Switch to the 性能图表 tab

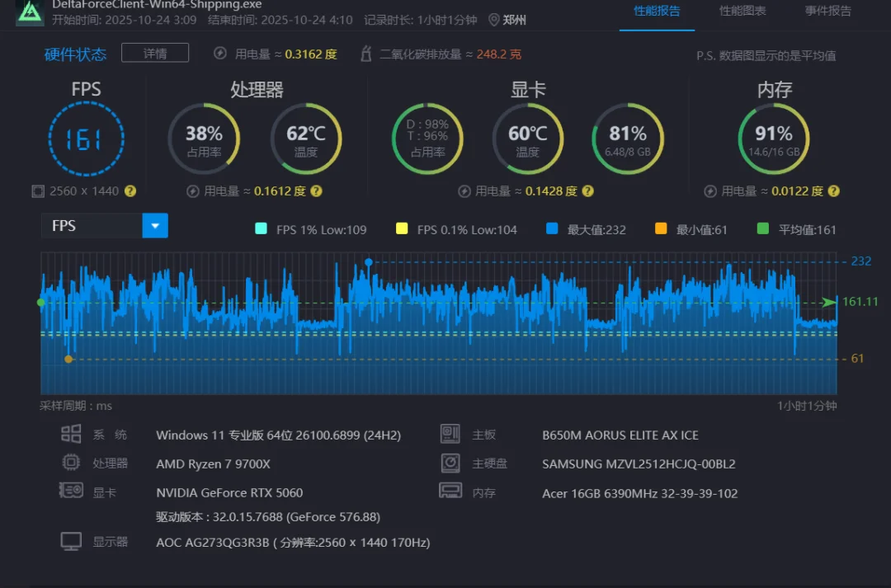click(x=742, y=12)
